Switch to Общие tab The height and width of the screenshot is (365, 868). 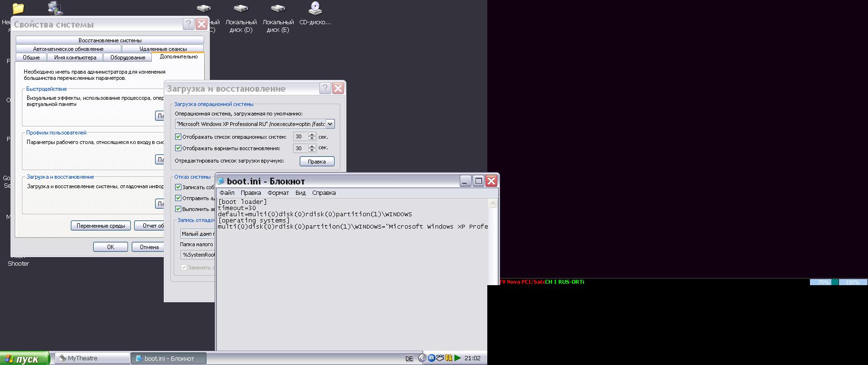(x=31, y=58)
